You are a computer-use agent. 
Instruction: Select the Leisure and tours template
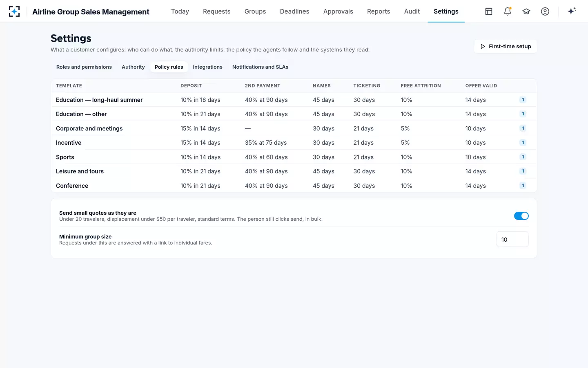coord(80,171)
